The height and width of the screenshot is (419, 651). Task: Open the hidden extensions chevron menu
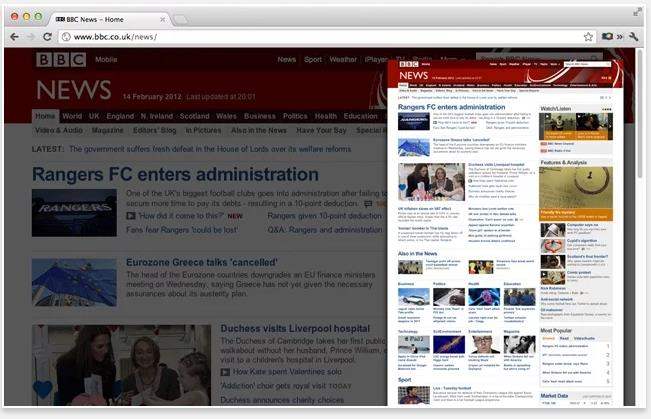pyautogui.click(x=620, y=37)
